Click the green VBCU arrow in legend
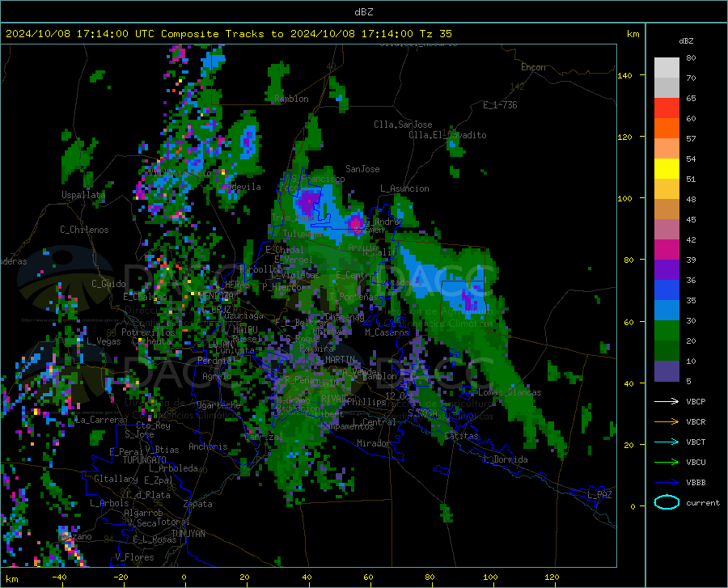The height and width of the screenshot is (588, 728). click(x=667, y=462)
